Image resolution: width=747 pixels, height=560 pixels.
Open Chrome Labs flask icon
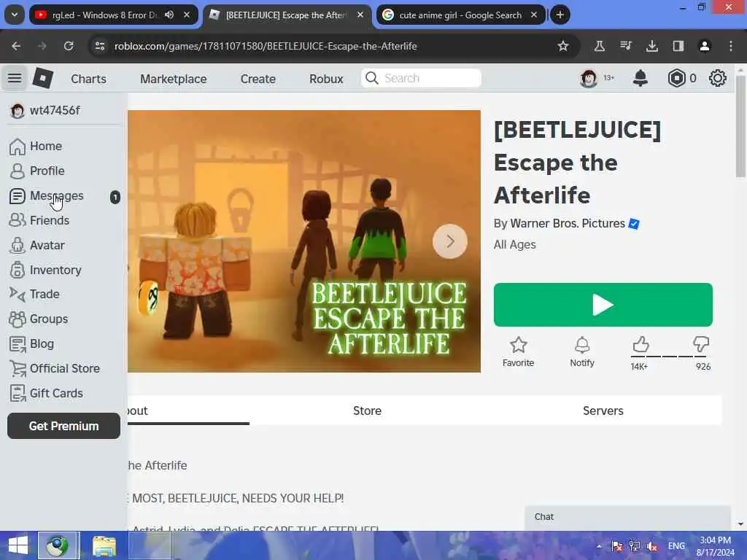click(x=600, y=46)
